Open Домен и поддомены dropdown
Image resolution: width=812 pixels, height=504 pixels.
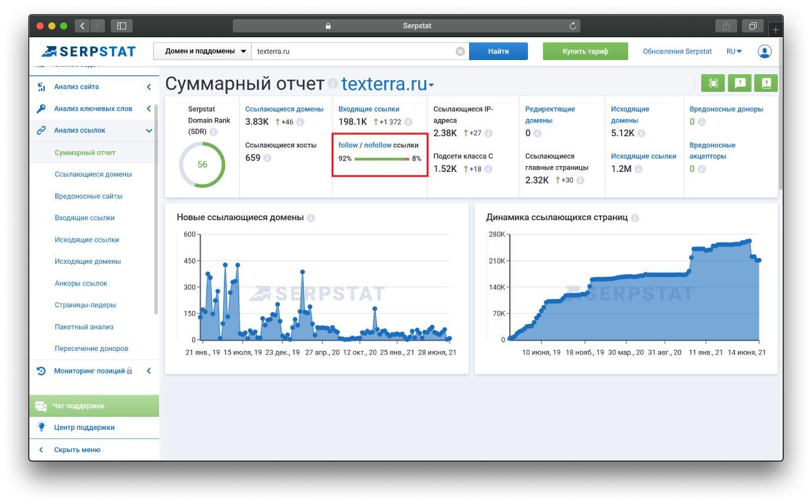coord(202,51)
